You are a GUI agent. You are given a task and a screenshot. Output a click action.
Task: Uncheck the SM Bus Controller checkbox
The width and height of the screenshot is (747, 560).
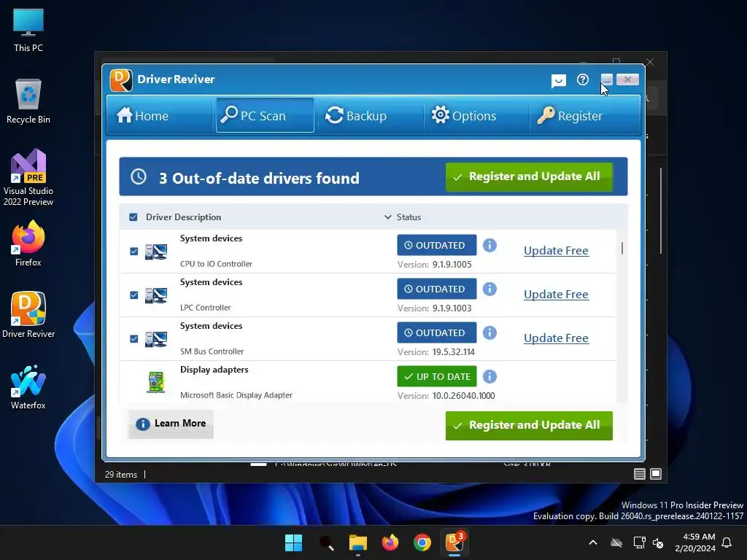[134, 339]
